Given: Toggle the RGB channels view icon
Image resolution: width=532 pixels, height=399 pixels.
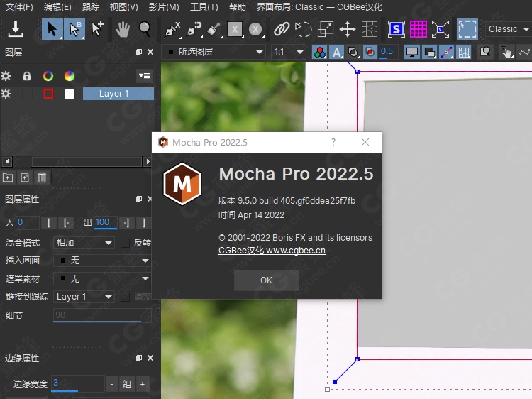Looking at the screenshot, I should coord(320,53).
